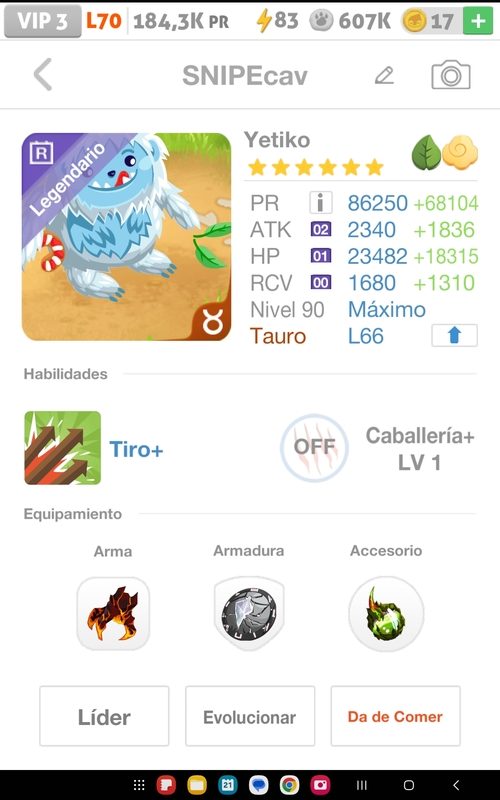Click the Evolucionar button

pyautogui.click(x=249, y=716)
